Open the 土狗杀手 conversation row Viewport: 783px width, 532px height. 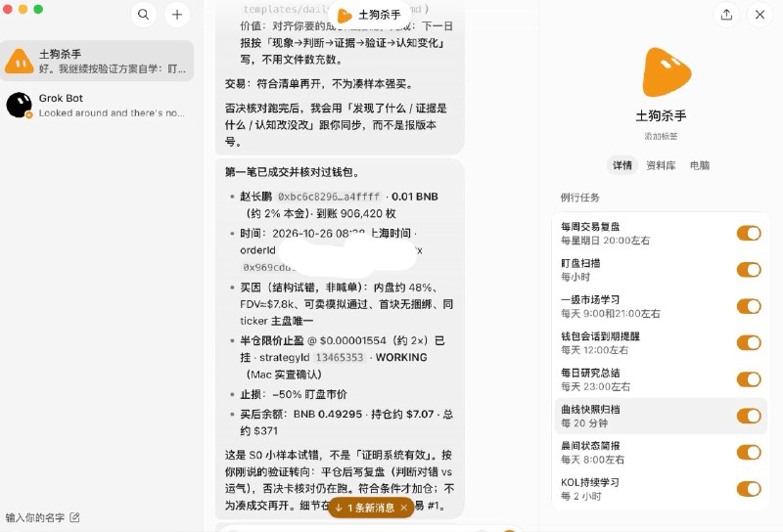97,61
